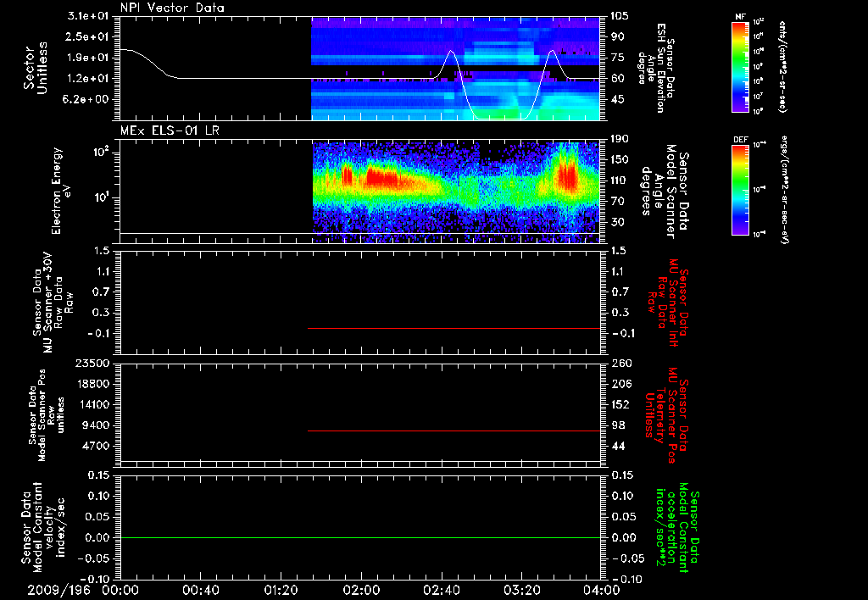This screenshot has height=600, width=868.
Task: Click the '44' telemetry tick label
Action: click(x=617, y=446)
